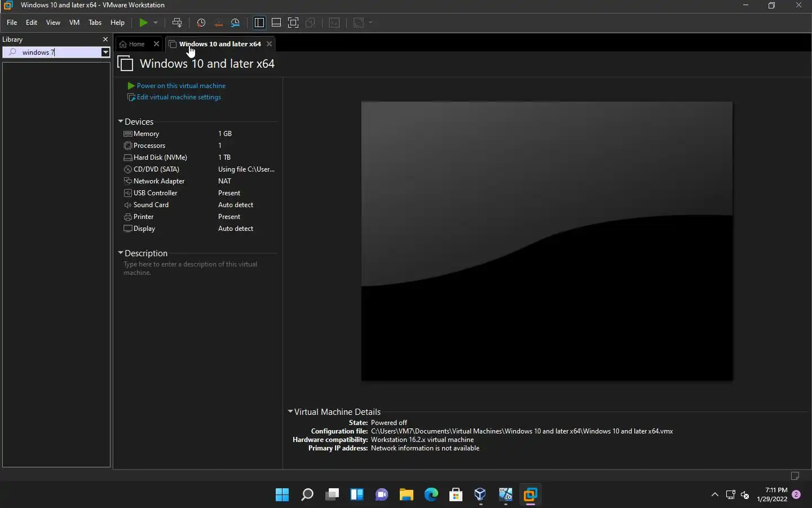
Task: Toggle the thumbnail bar view
Action: coord(276,23)
